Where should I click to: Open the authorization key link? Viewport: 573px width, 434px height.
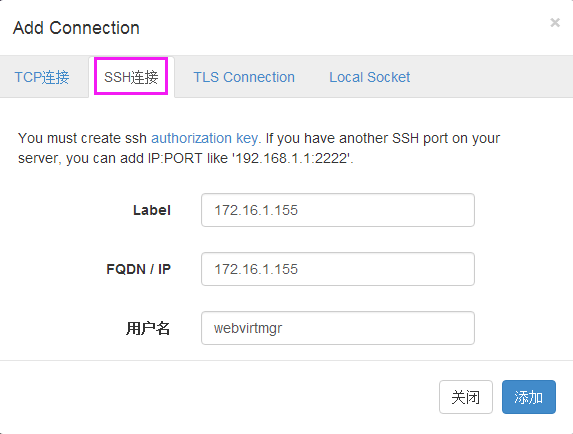pos(205,138)
